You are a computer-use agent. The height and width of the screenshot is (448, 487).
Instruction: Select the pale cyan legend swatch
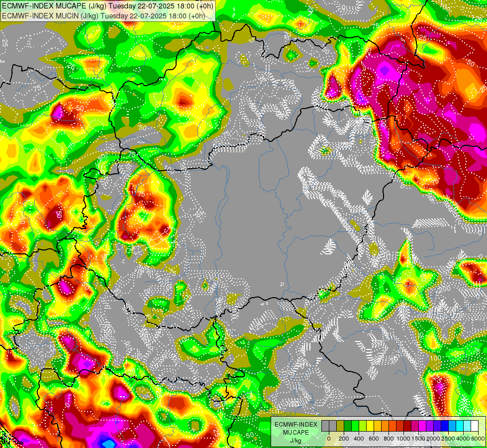pyautogui.click(x=468, y=426)
